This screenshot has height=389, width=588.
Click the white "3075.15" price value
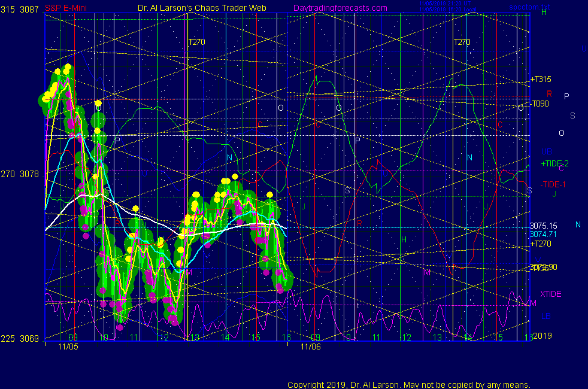(x=543, y=226)
